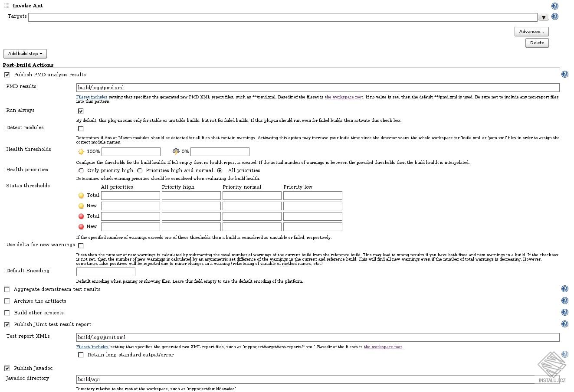Click the Test report XMLs field
Screen dimensions: 574x392
tap(318, 337)
